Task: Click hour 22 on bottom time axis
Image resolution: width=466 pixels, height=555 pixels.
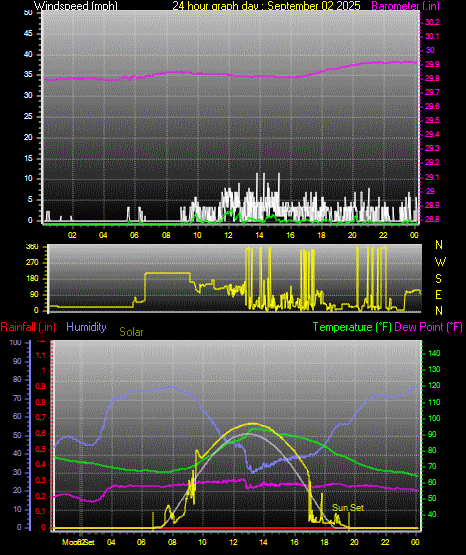Action: [x=385, y=542]
